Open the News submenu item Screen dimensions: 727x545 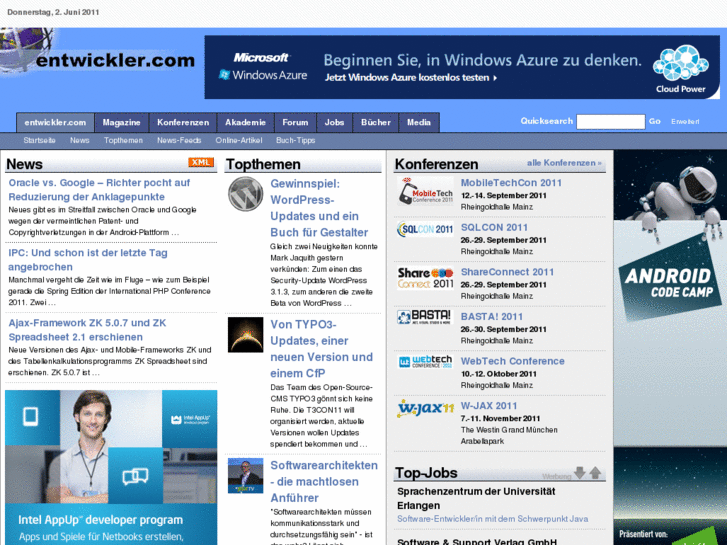[x=80, y=140]
